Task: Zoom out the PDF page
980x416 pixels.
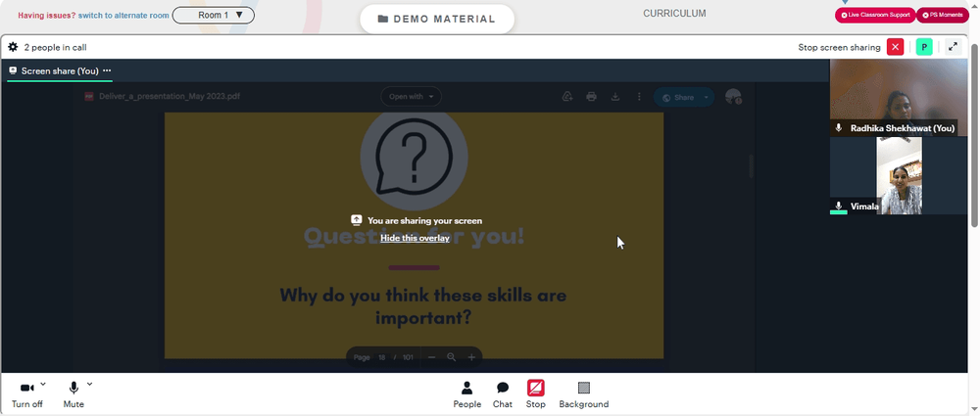Action: click(x=431, y=357)
